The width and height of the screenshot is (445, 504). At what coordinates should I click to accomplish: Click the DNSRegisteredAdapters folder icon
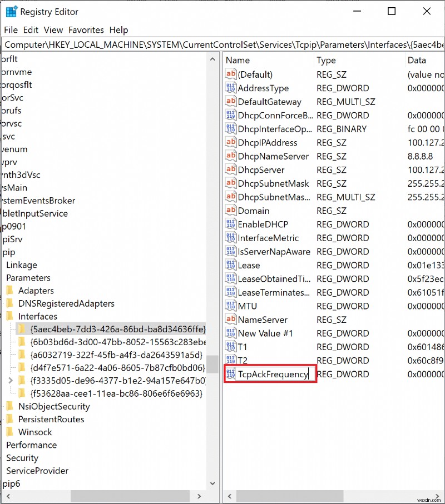10,303
